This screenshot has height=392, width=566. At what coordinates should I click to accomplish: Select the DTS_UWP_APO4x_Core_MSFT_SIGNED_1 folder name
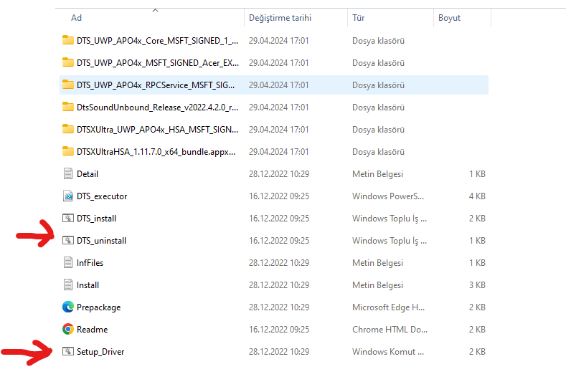click(157, 41)
